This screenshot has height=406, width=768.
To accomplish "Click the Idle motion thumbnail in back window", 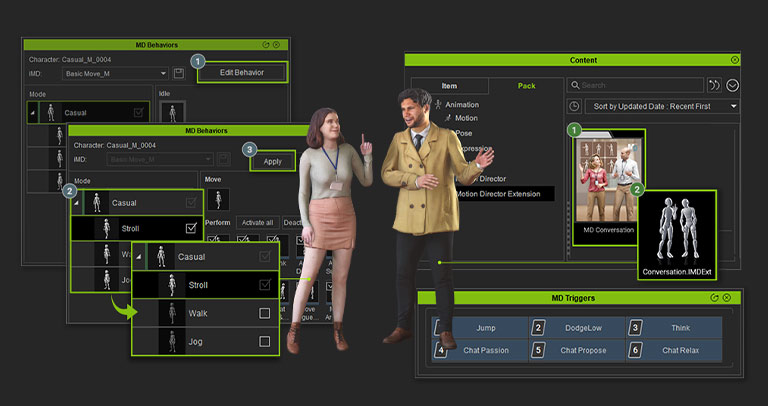I will [172, 112].
